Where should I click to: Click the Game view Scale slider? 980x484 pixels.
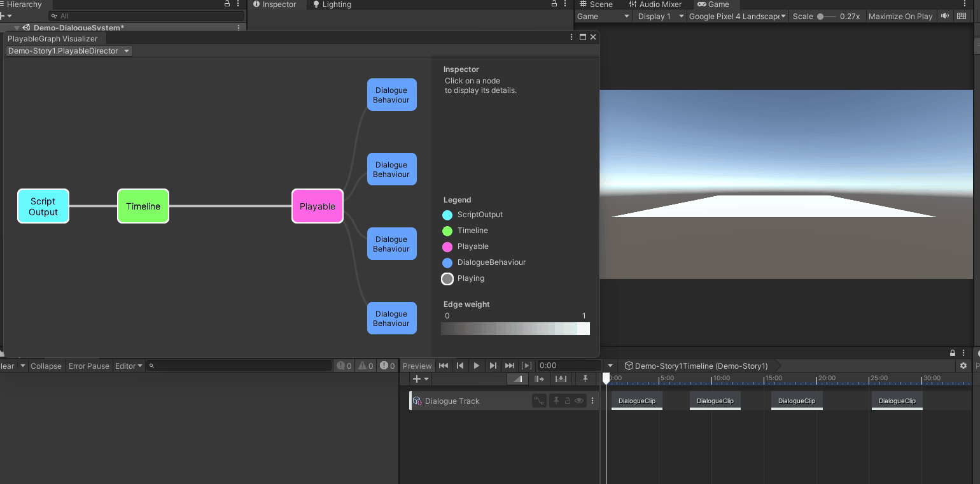(825, 17)
